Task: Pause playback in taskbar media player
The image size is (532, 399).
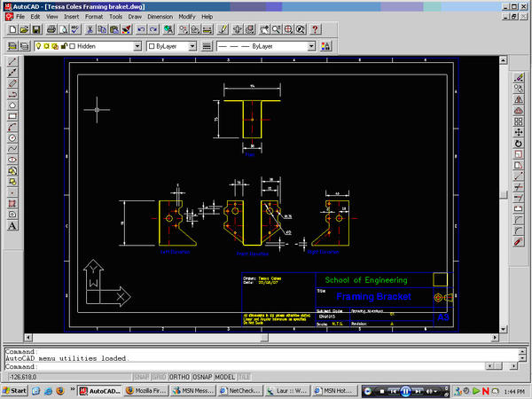Action: click(x=405, y=391)
